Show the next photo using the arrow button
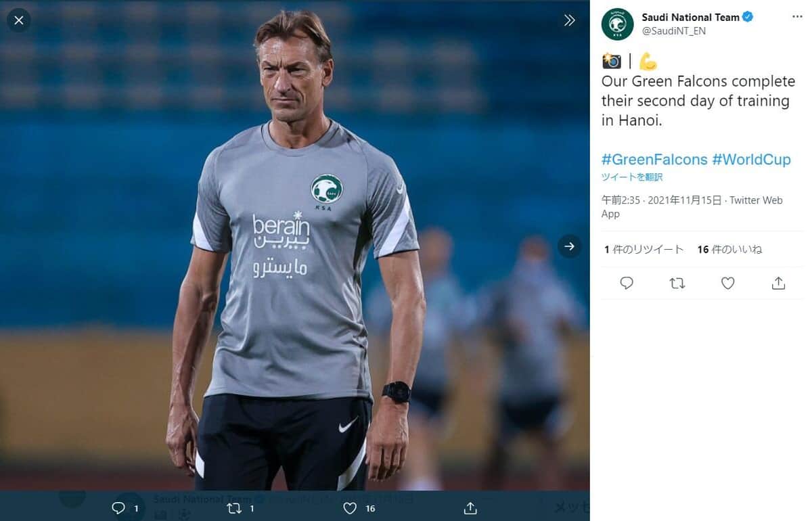The width and height of the screenshot is (812, 521). [x=569, y=246]
